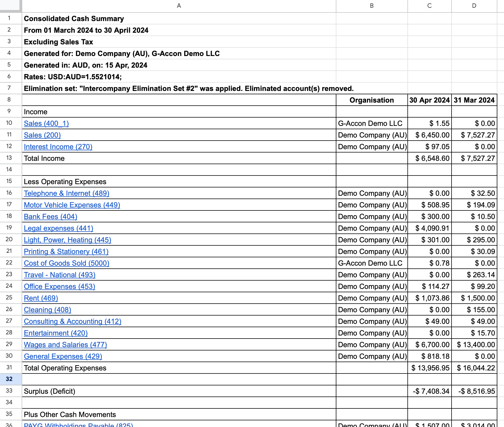
Task: Click the 'Generated for: Demo Company (AU)' cell
Action: tap(179, 54)
